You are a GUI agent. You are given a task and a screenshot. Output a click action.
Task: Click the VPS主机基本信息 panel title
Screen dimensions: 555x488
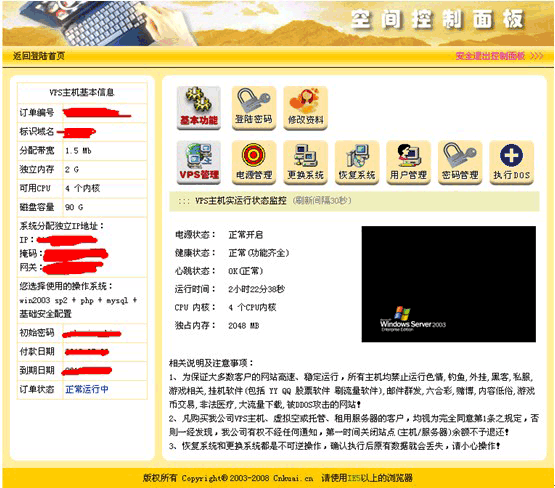point(82,92)
